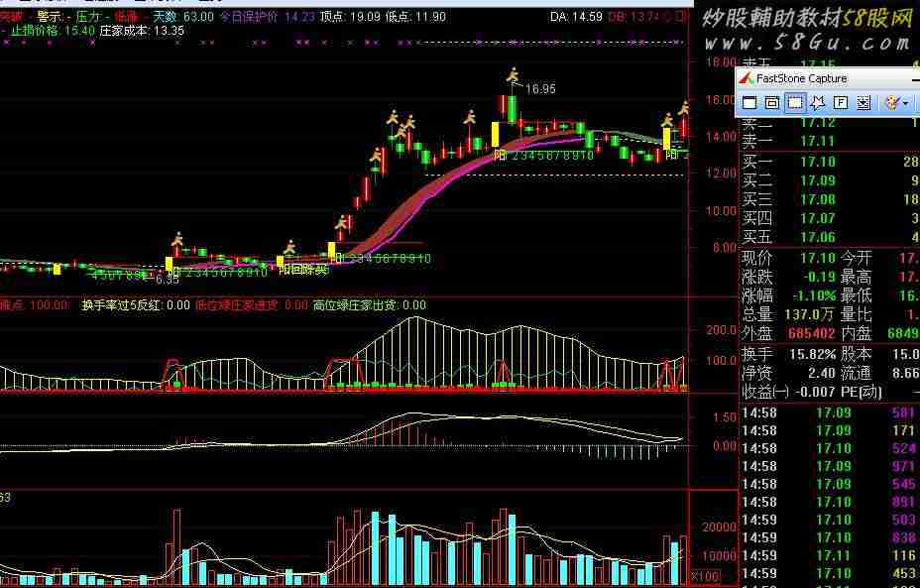The height and width of the screenshot is (588, 920).
Task: Click the PE(动) label
Action: (x=862, y=392)
